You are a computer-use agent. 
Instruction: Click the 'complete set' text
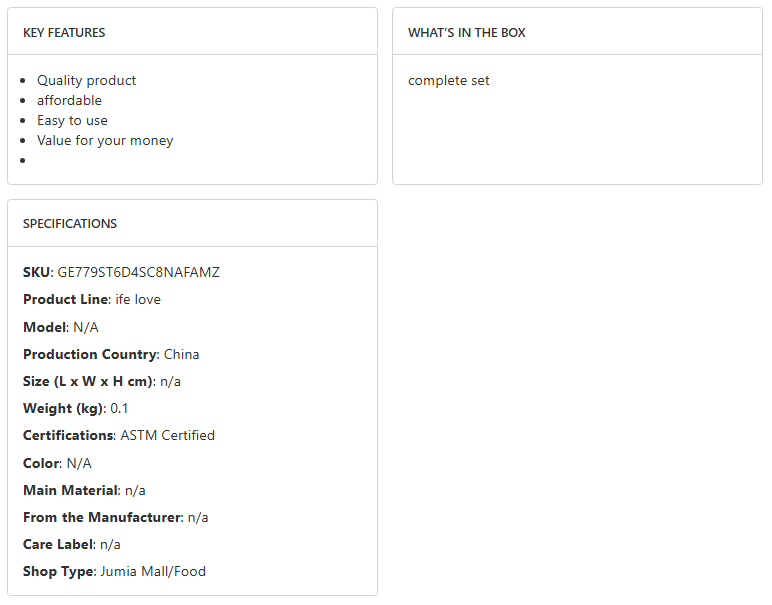click(448, 81)
